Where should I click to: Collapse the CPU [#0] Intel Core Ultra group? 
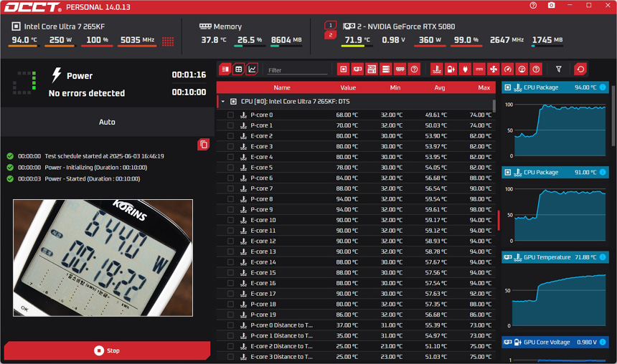click(x=223, y=102)
